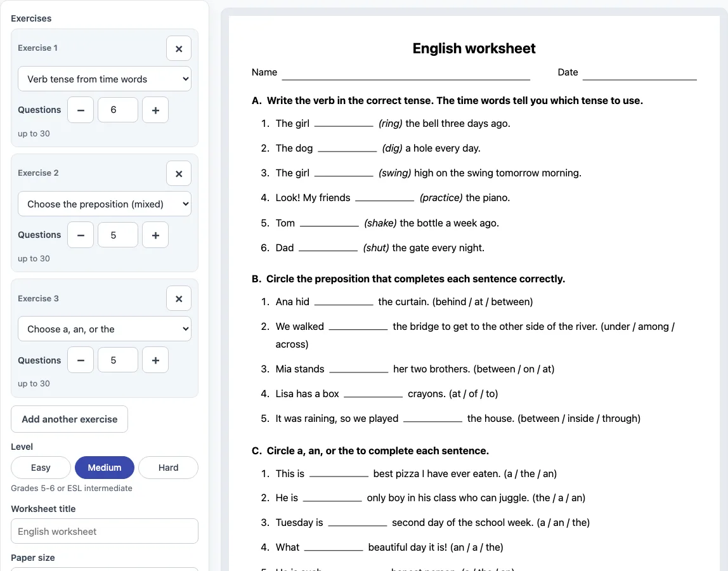
Task: Click section B preposition instruction heading
Action: 408,279
